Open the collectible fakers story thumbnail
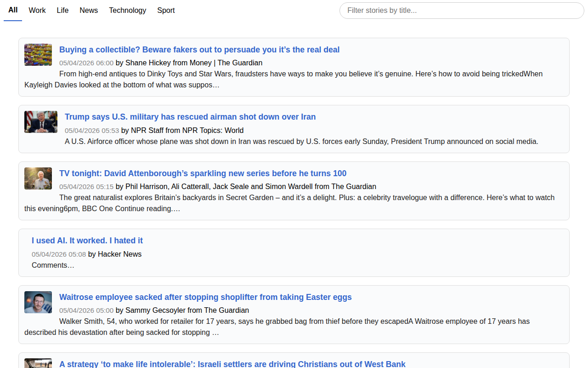Viewport: 588px width, 368px height. point(38,55)
